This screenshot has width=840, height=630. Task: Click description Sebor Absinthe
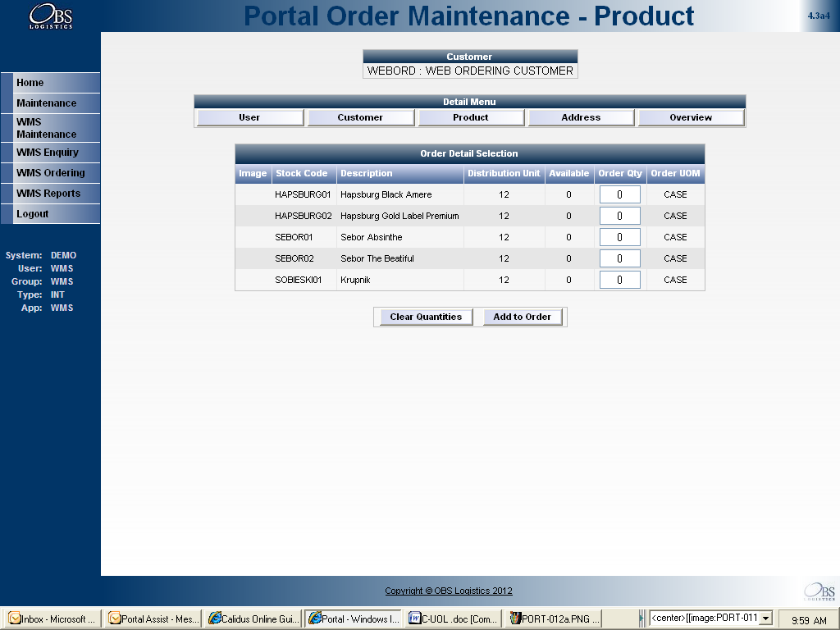372,237
